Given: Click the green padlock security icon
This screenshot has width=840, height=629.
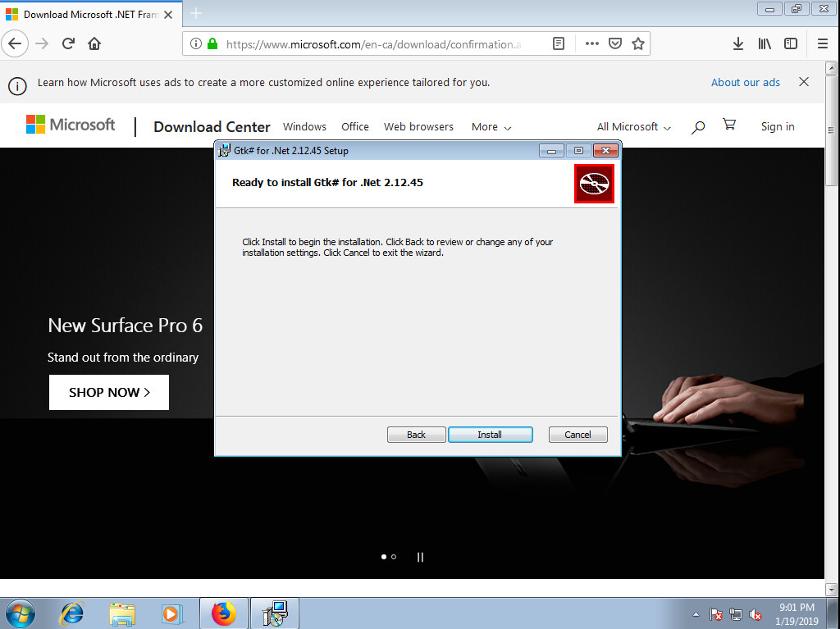Looking at the screenshot, I should (x=212, y=44).
